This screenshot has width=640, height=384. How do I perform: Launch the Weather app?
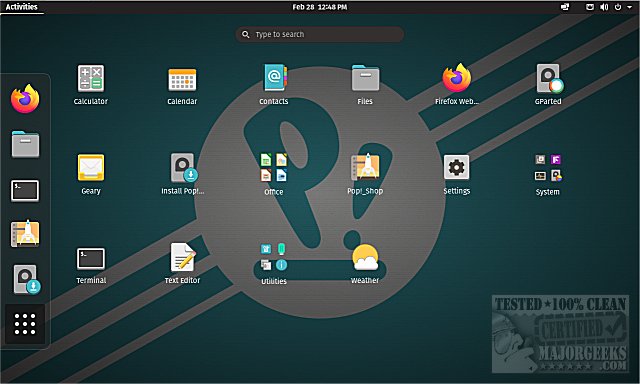tap(365, 257)
